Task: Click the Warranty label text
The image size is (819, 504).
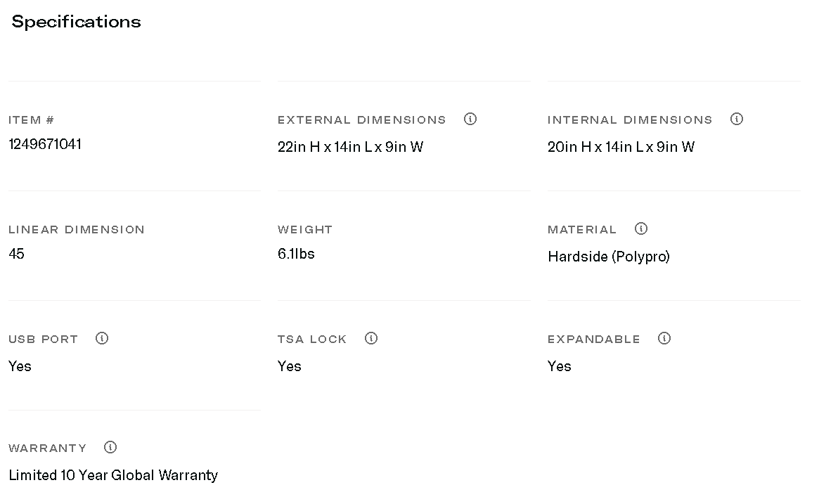Action: tap(47, 448)
